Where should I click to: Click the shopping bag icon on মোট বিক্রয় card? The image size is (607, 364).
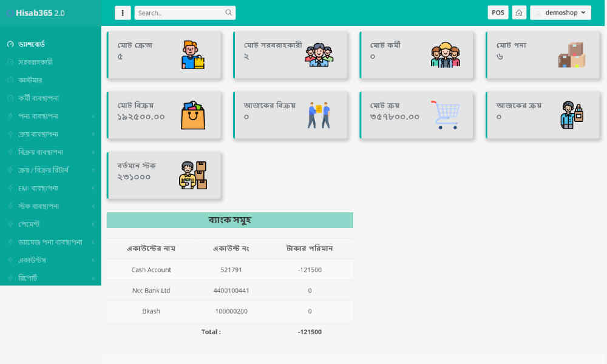pos(192,115)
